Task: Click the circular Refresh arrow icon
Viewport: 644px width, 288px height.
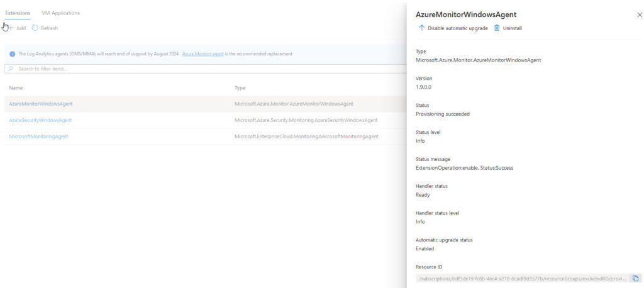Action: click(x=35, y=28)
